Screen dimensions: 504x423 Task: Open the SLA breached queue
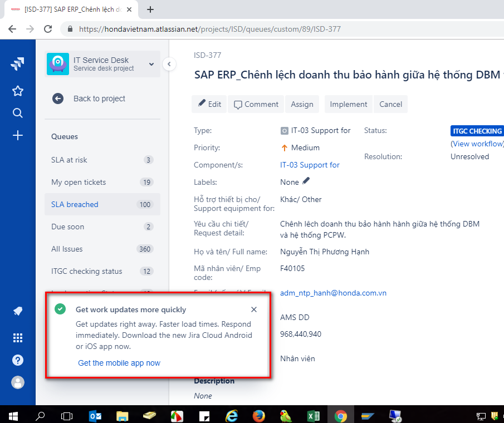click(x=102, y=204)
